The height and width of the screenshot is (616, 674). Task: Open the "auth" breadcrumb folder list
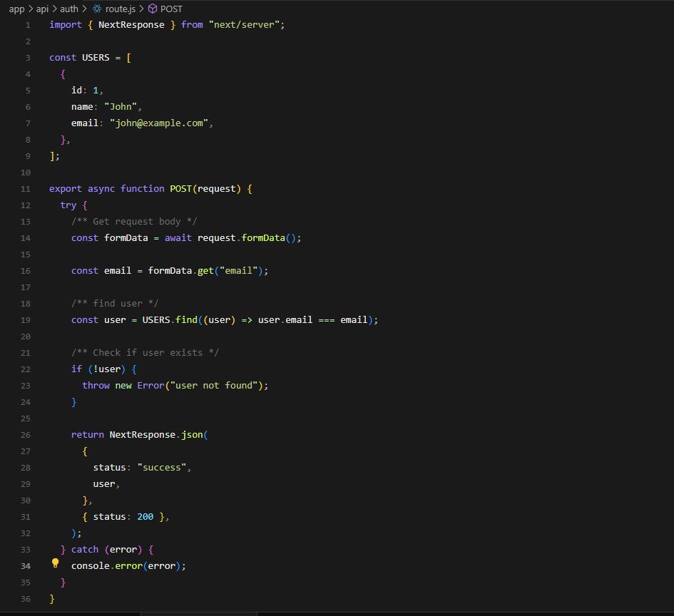(x=69, y=9)
